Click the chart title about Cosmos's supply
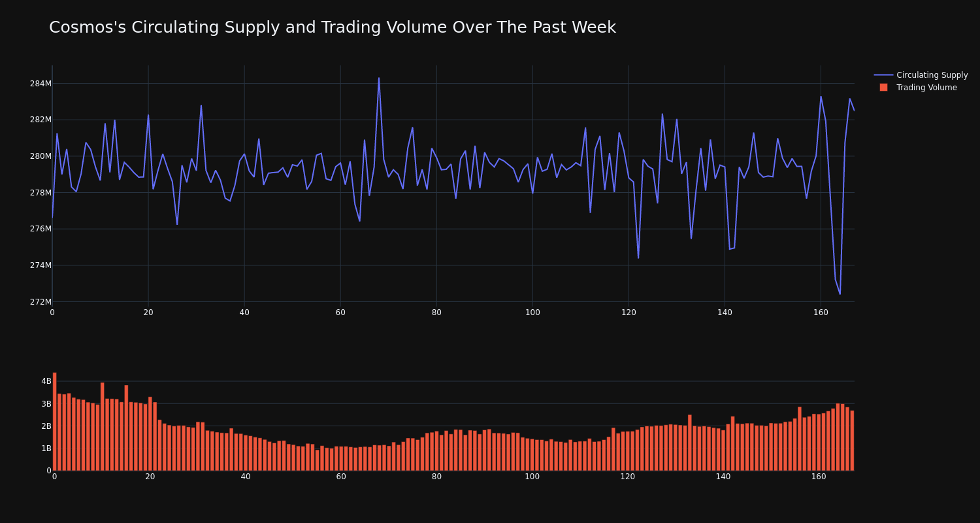The image size is (980, 523). (x=333, y=27)
